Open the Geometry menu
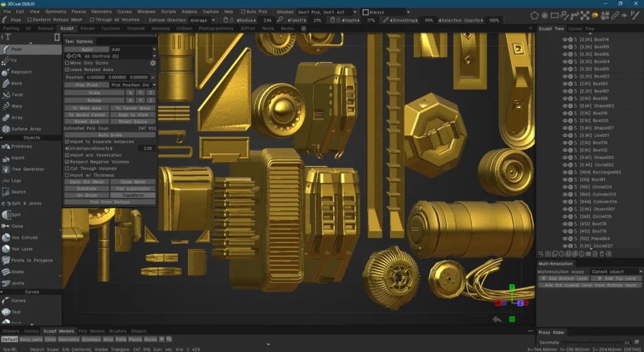644x352 pixels. pyautogui.click(x=101, y=11)
